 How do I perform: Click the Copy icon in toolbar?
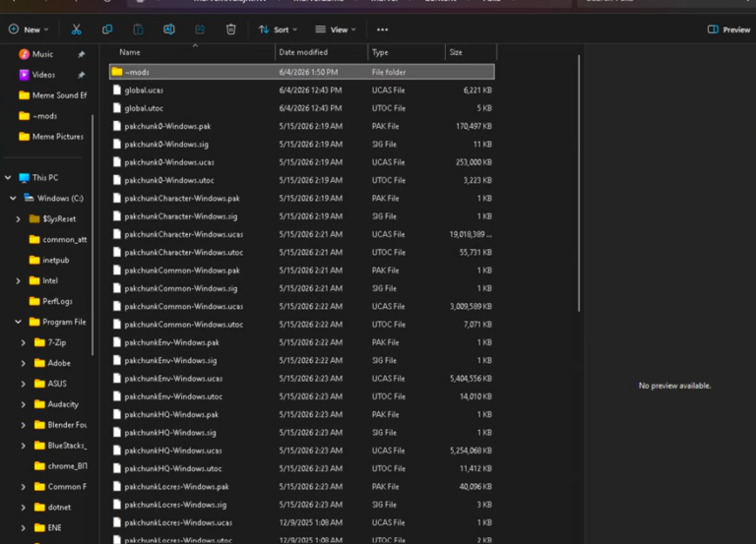(x=107, y=30)
